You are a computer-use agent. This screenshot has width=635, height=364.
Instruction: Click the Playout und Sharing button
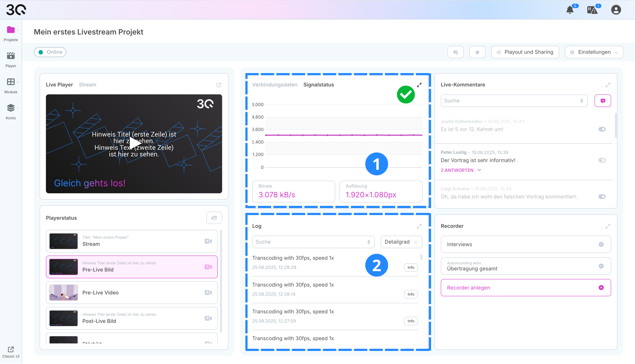pyautogui.click(x=525, y=52)
